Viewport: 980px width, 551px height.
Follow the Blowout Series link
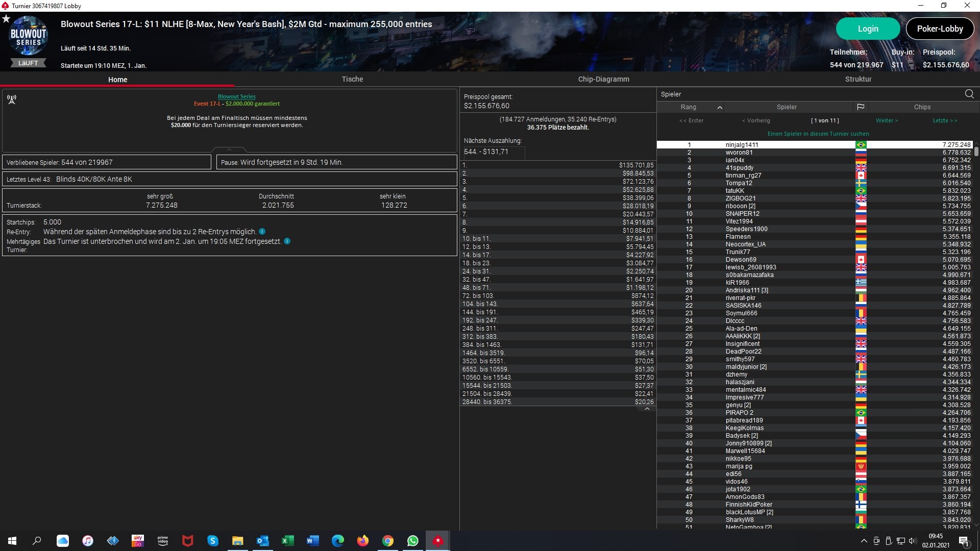coord(236,96)
